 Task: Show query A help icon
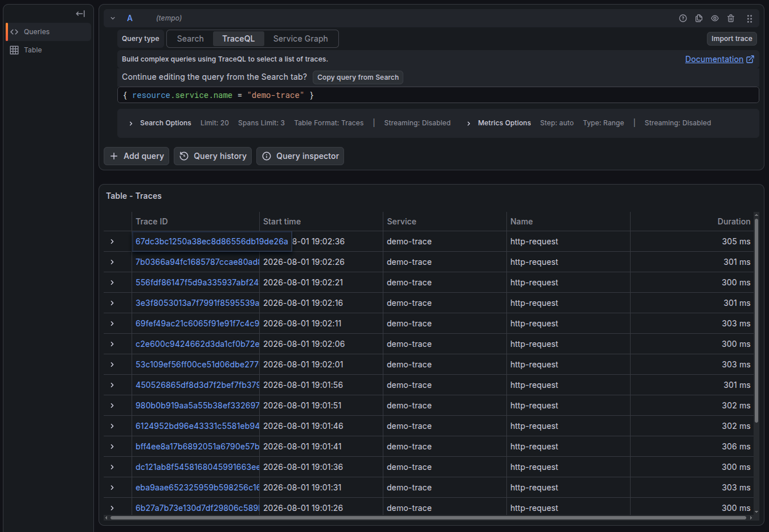click(683, 18)
